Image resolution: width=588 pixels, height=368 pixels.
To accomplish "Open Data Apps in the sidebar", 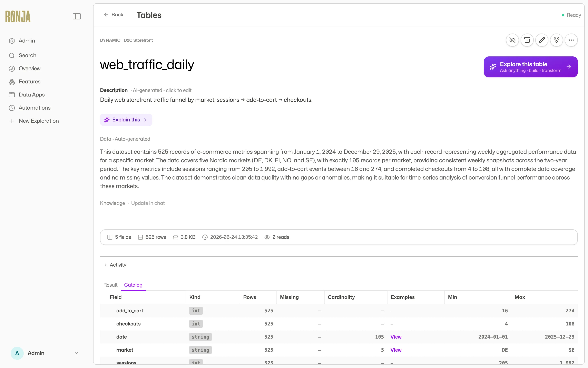I will pyautogui.click(x=27, y=95).
